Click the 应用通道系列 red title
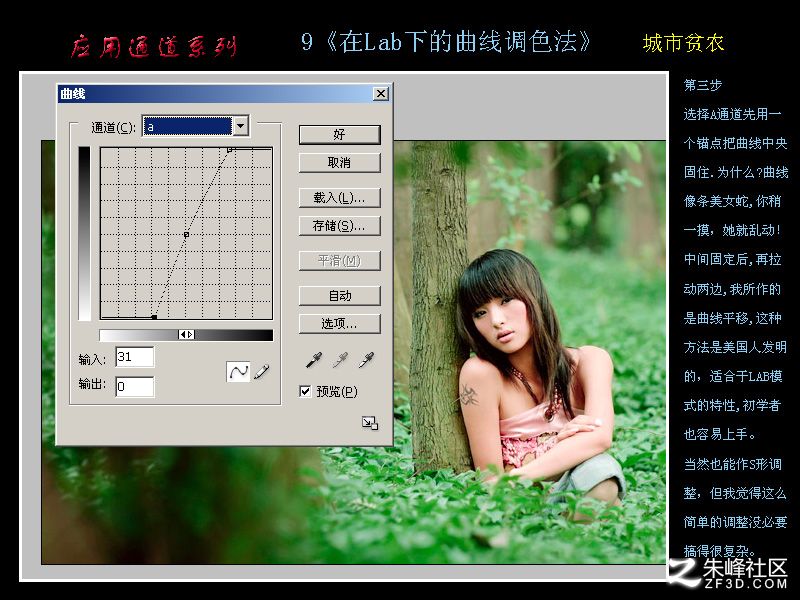Viewport: 800px width, 600px height. coord(154,47)
